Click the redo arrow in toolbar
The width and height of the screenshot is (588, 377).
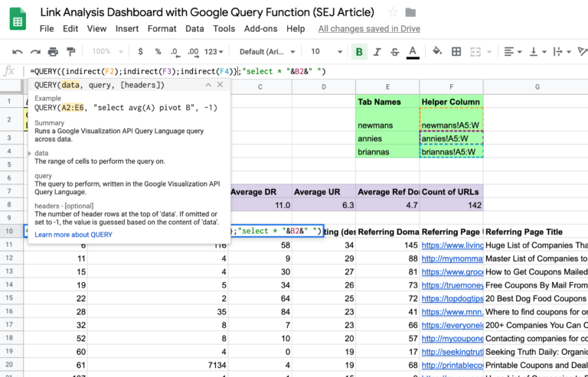coord(34,52)
